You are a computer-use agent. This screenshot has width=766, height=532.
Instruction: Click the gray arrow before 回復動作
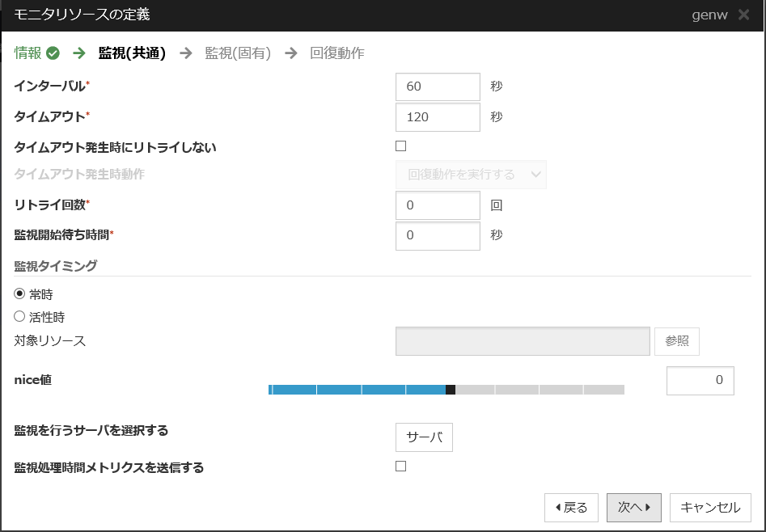tap(290, 53)
